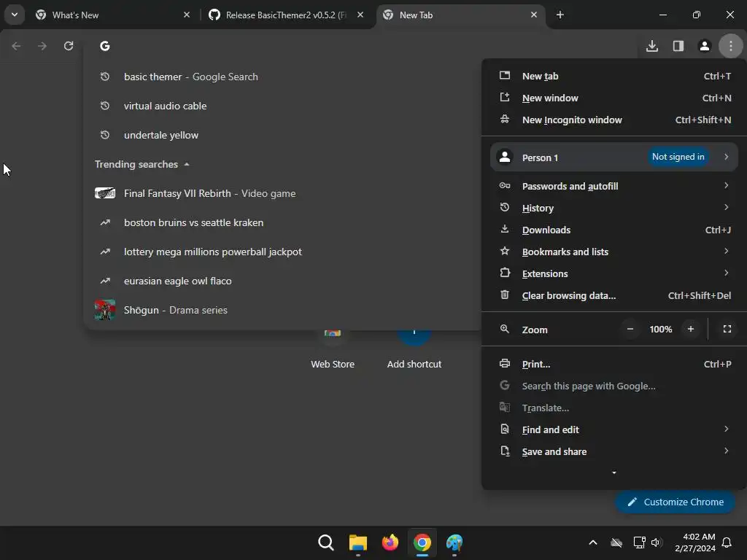Expand Find and edit chevron

[726, 429]
